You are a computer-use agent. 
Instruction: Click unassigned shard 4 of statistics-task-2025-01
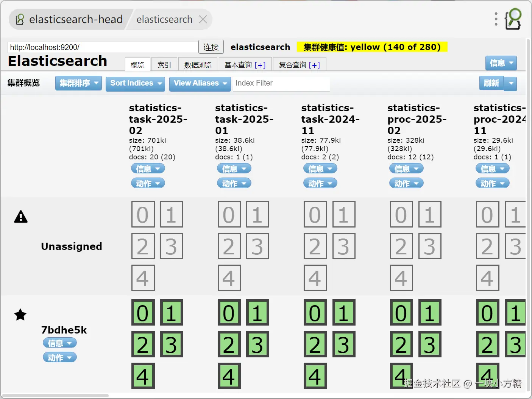click(x=229, y=278)
